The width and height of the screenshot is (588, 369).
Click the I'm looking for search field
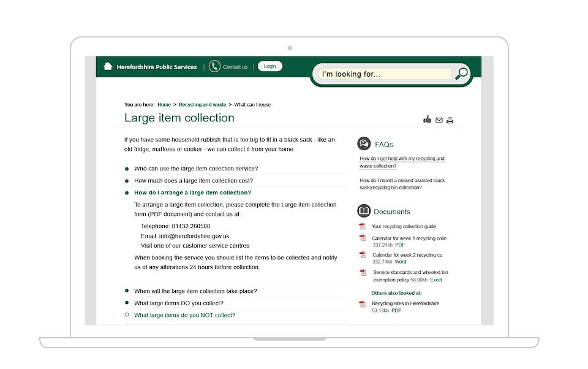pos(385,74)
